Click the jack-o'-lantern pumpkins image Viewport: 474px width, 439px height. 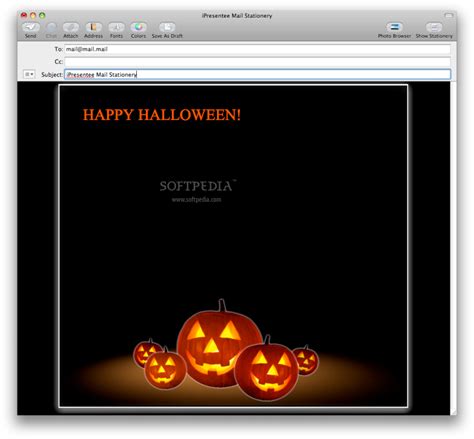[x=226, y=350]
